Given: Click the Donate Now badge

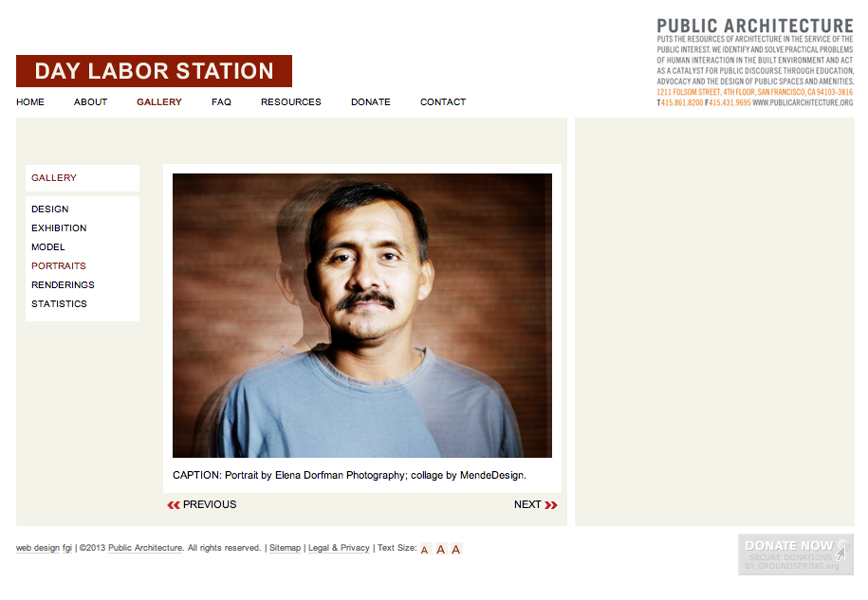Looking at the screenshot, I should (x=796, y=555).
